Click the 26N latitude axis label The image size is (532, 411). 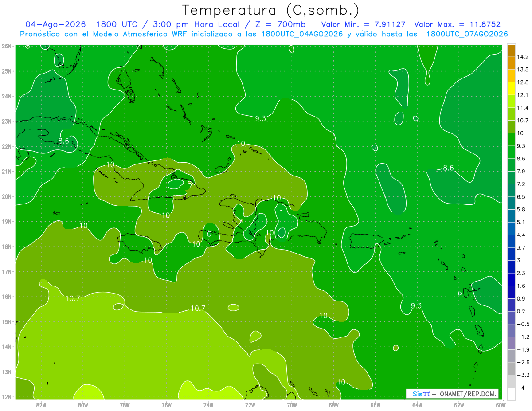(x=6, y=46)
